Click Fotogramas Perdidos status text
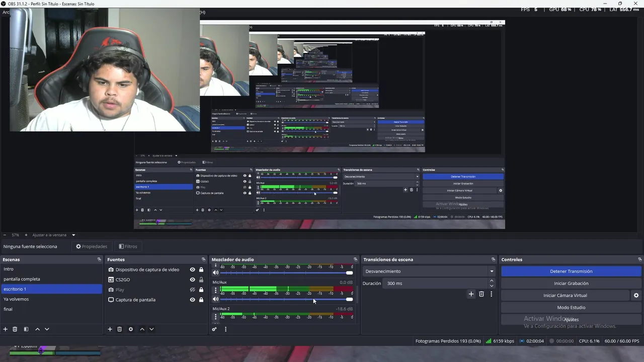Screen dimensions: 644x362 point(448,341)
